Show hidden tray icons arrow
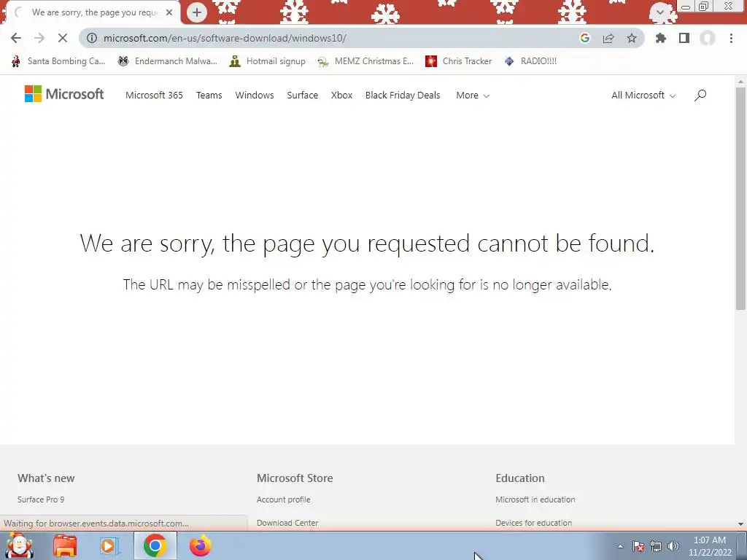The width and height of the screenshot is (747, 560). click(x=620, y=546)
